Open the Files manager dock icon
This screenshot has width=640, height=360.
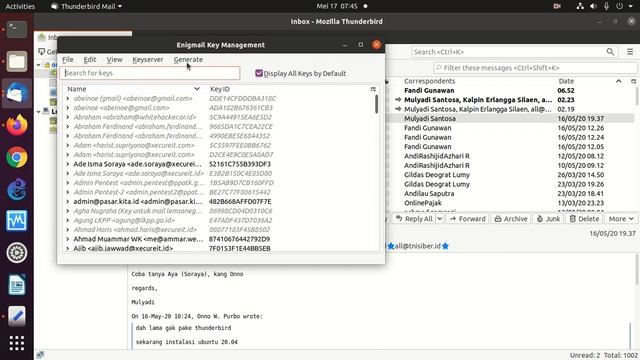tap(17, 61)
